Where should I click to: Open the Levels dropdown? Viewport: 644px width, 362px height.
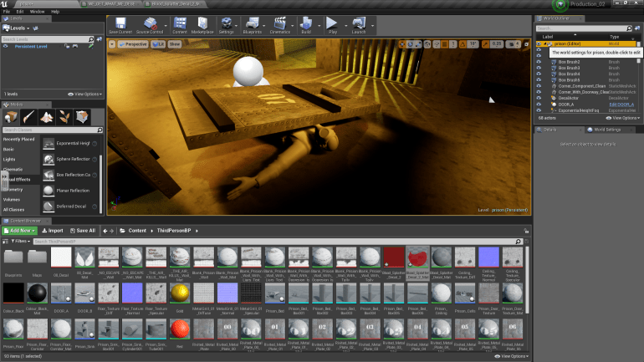(17, 28)
